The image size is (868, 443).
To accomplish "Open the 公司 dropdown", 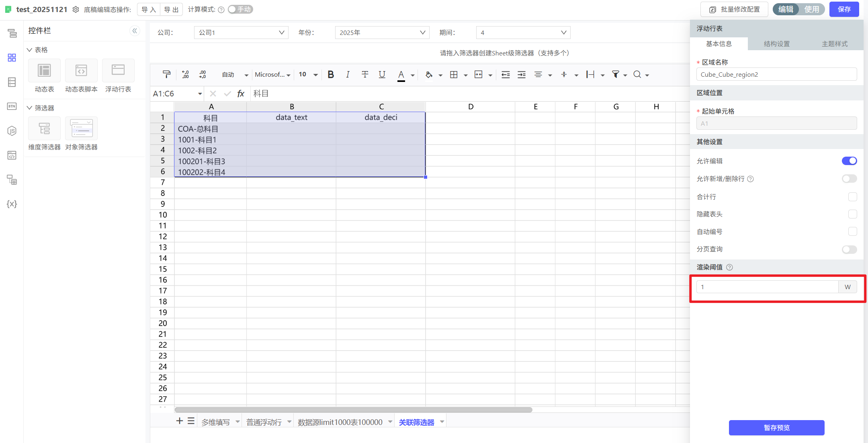I will click(241, 33).
